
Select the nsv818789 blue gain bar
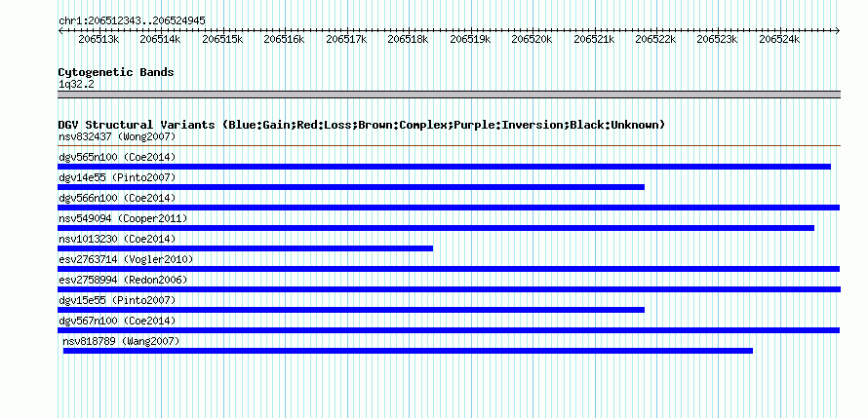point(408,351)
